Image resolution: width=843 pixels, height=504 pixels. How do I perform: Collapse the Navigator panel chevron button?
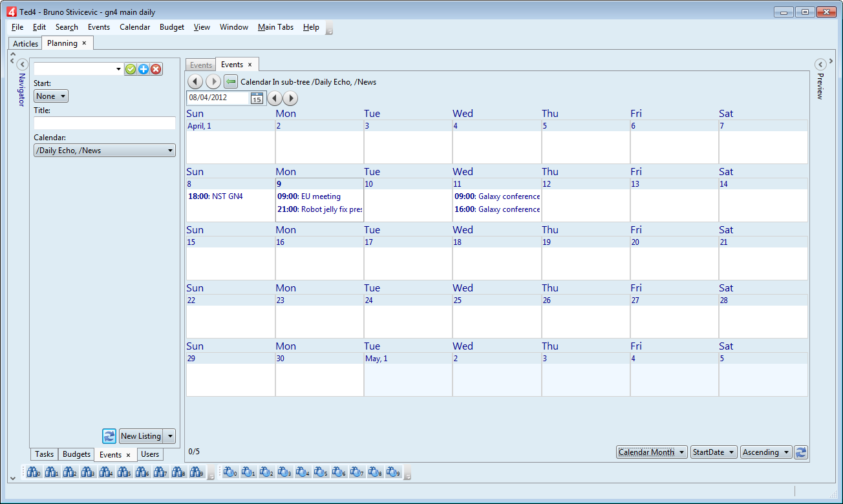(21, 64)
